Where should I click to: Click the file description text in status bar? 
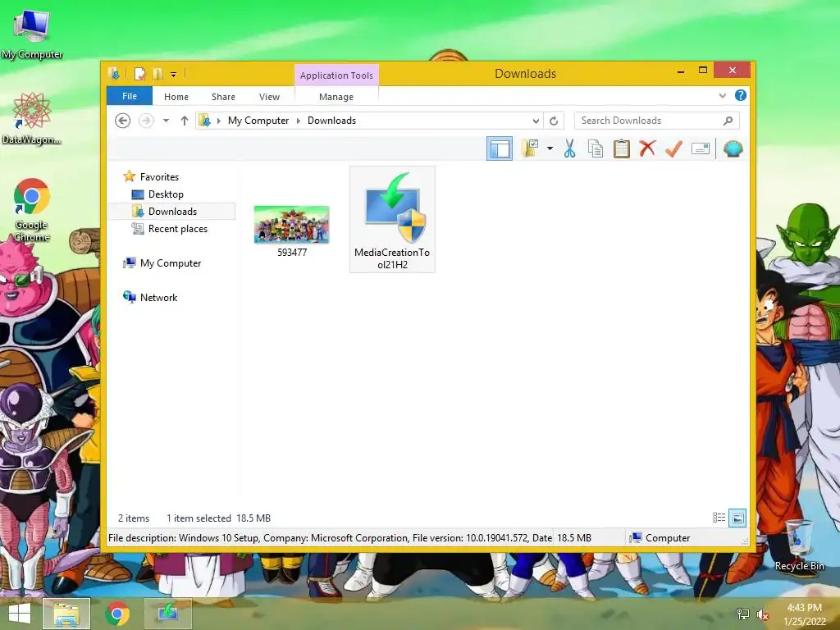[x=330, y=538]
